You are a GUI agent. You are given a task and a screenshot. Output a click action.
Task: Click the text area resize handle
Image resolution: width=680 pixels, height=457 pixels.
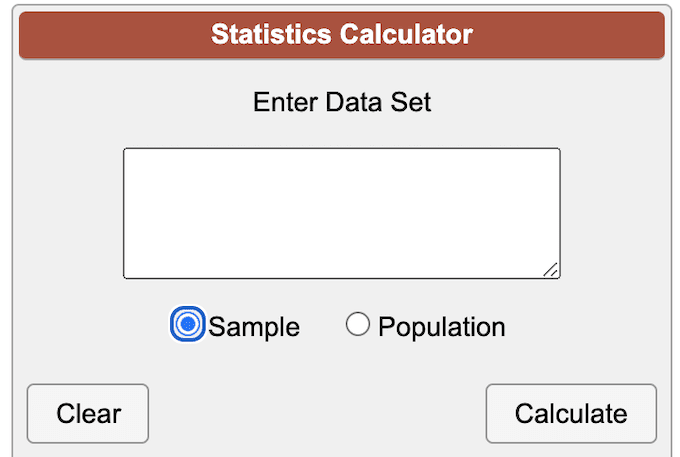[551, 270]
